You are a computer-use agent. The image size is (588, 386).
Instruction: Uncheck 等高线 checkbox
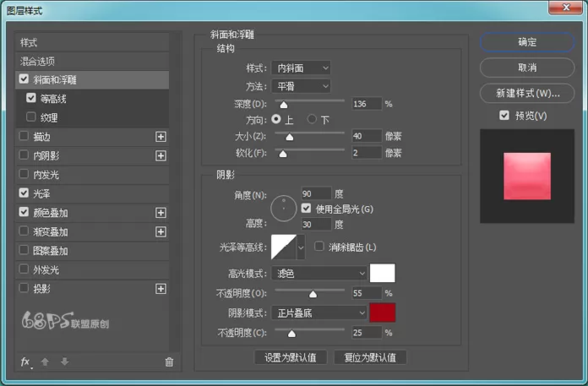point(31,98)
